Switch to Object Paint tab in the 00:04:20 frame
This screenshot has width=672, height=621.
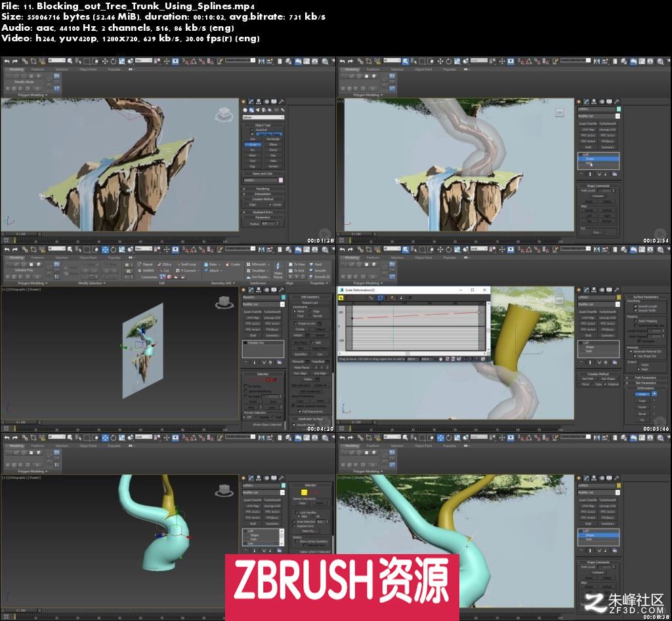click(x=88, y=258)
